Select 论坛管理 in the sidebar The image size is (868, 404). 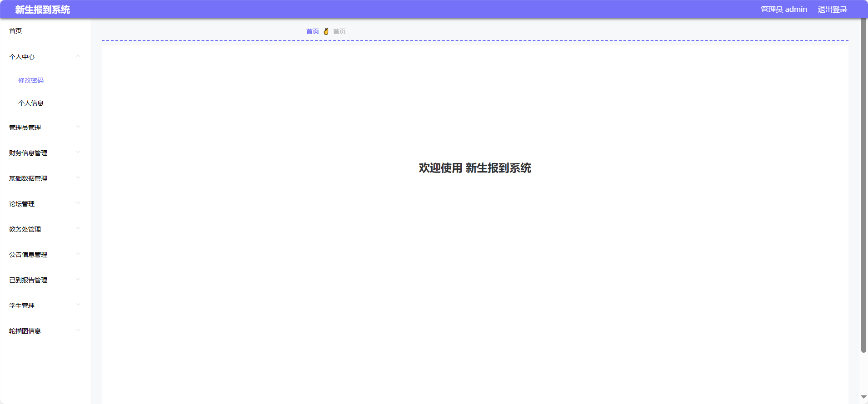(x=22, y=204)
